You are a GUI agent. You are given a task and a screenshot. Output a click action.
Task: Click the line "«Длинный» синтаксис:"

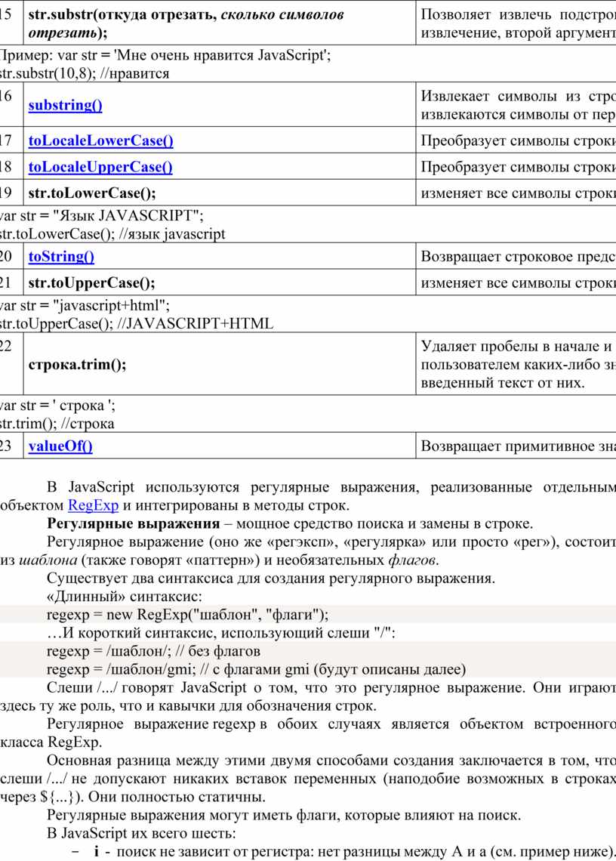click(125, 597)
